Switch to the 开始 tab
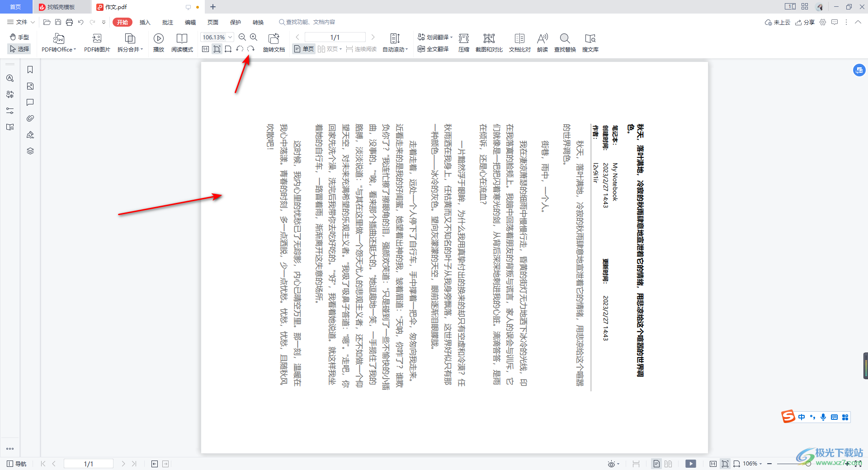868x470 pixels. point(123,22)
